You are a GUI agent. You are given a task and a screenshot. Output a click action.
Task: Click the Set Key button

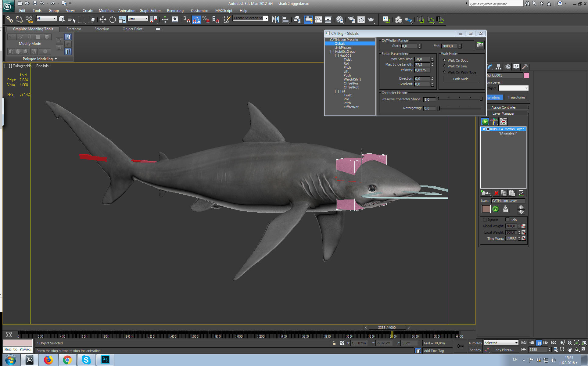click(475, 350)
